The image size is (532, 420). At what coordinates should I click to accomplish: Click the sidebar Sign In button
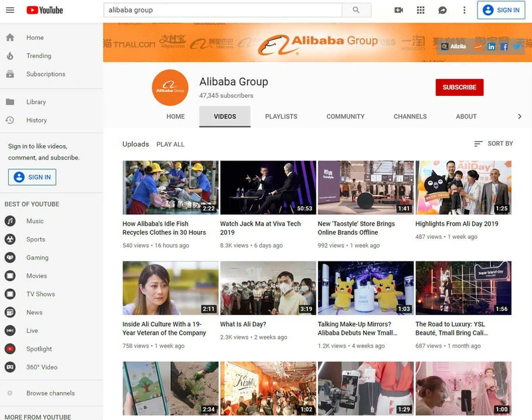click(32, 177)
